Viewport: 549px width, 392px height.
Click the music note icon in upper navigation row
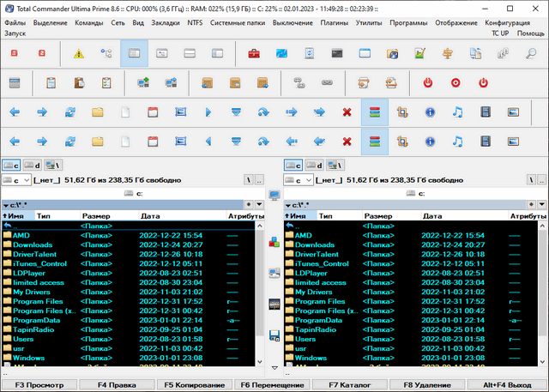[457, 112]
